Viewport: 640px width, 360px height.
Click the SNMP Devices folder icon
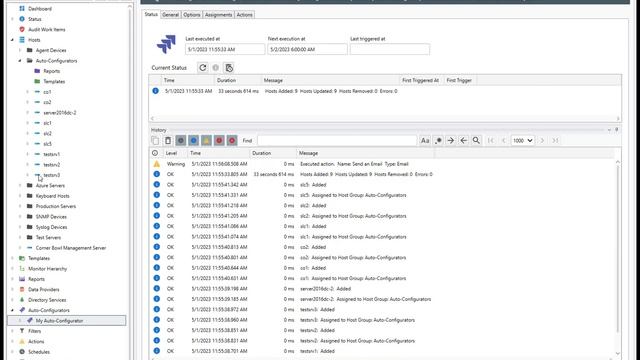tap(29, 217)
